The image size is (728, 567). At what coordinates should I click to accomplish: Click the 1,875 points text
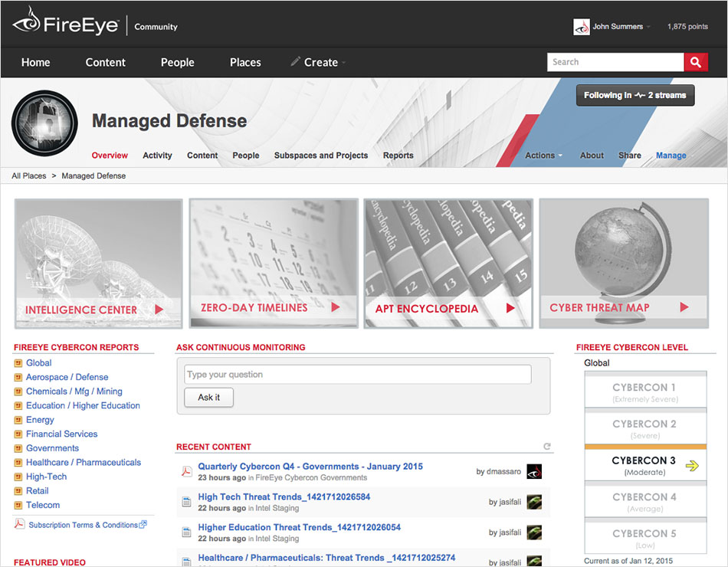[x=687, y=27]
